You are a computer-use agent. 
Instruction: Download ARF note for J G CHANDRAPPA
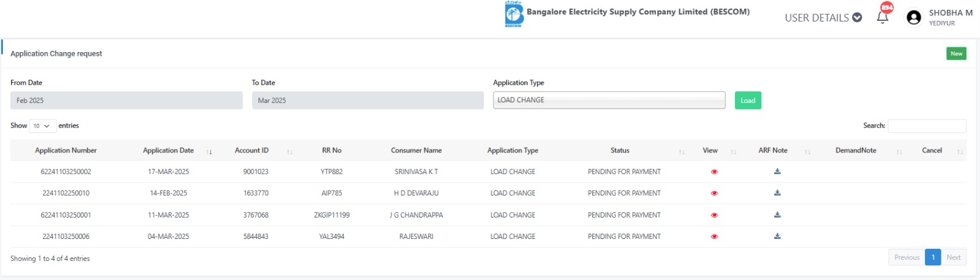777,215
